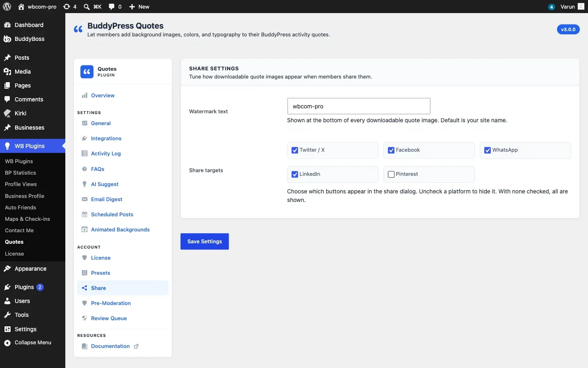Click the Tools wrench icon

(7, 315)
